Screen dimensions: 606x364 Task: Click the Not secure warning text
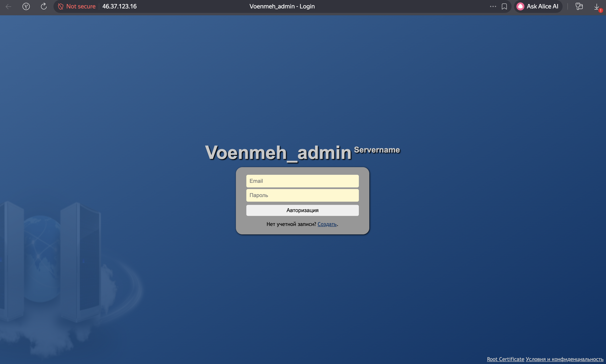click(81, 7)
